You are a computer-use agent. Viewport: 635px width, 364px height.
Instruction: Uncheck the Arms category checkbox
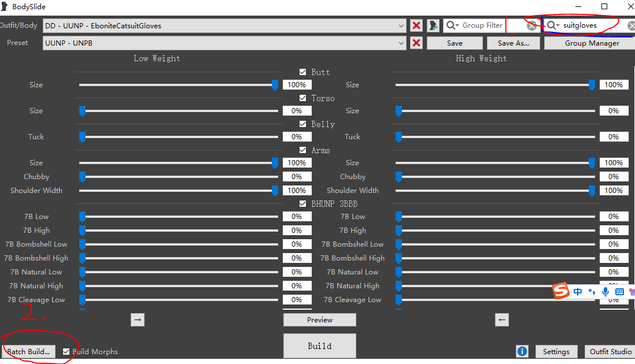pos(302,150)
